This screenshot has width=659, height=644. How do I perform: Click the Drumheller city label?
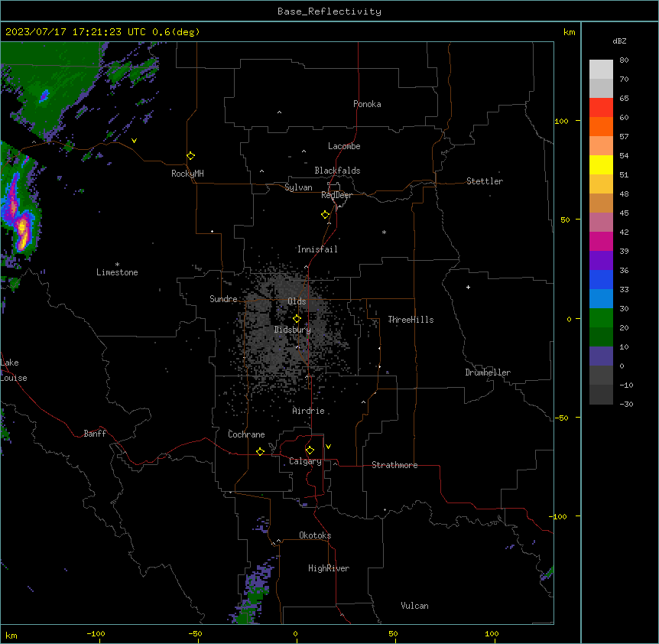pyautogui.click(x=488, y=372)
